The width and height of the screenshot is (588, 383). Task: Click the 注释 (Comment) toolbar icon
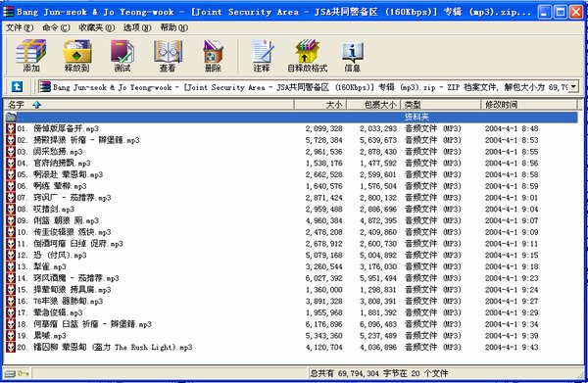click(x=262, y=56)
